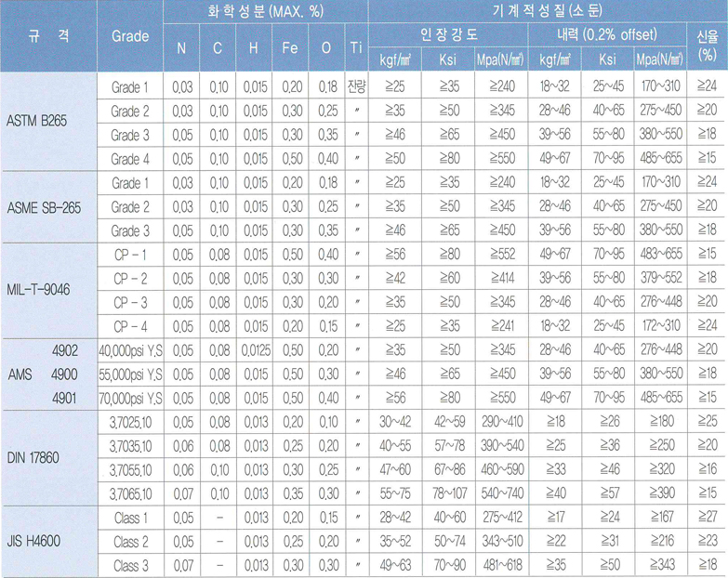Select the ASME SB-265 standard label
Viewport: 728px width, 578px height.
pyautogui.click(x=44, y=208)
